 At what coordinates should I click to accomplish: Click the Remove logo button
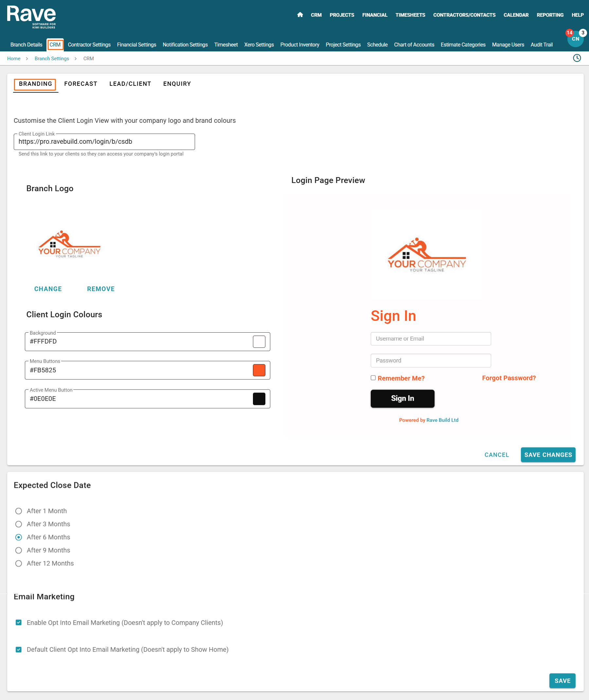click(x=101, y=289)
